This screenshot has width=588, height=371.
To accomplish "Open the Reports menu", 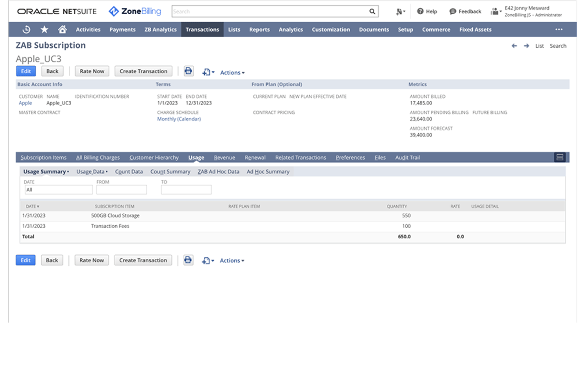I will [x=259, y=29].
